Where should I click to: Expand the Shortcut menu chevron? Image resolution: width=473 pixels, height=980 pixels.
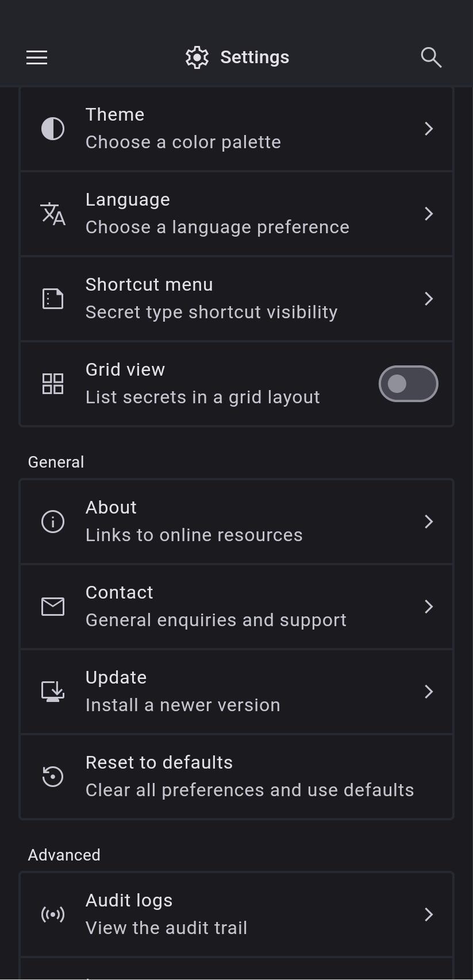(x=429, y=299)
